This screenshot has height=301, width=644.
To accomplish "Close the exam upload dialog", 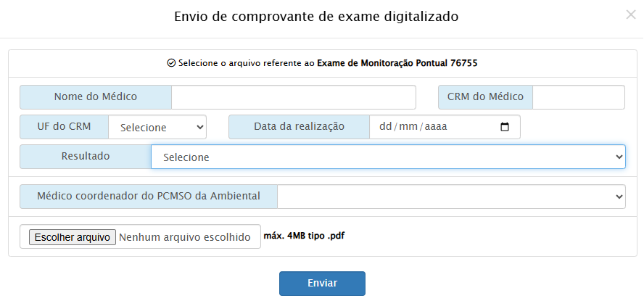I will tap(630, 15).
